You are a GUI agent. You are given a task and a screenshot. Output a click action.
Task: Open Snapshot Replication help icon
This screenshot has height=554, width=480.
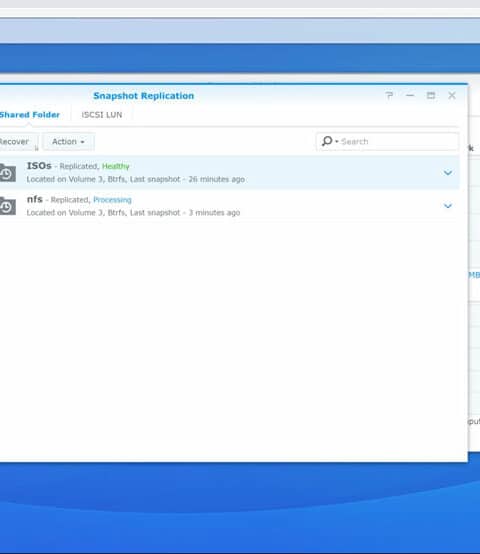[389, 95]
